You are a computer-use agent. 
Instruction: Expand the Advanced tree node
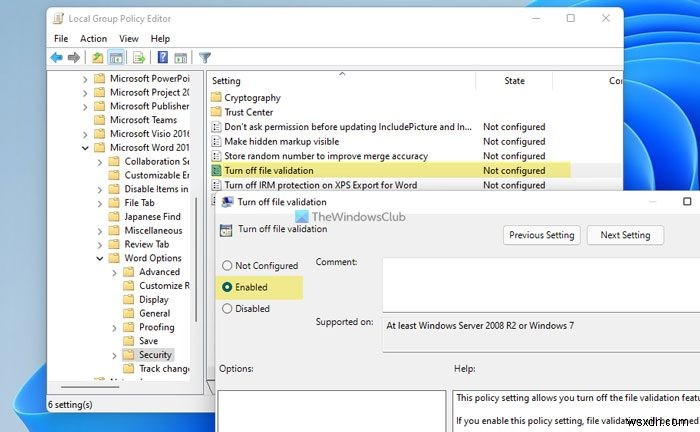[x=114, y=273]
